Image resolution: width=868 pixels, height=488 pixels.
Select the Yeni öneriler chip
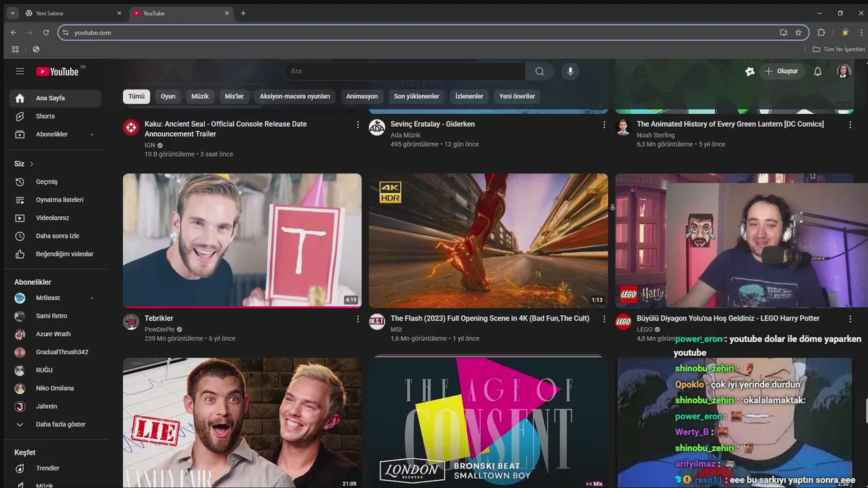pyautogui.click(x=517, y=96)
